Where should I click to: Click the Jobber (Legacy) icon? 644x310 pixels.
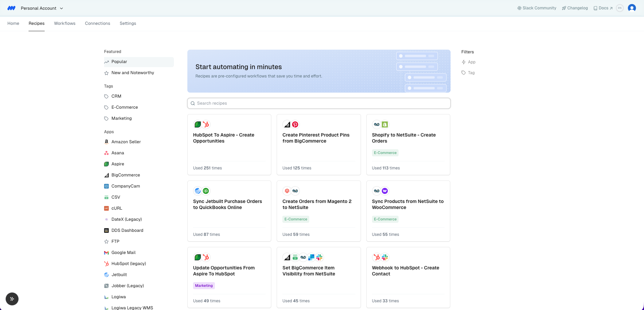106,286
